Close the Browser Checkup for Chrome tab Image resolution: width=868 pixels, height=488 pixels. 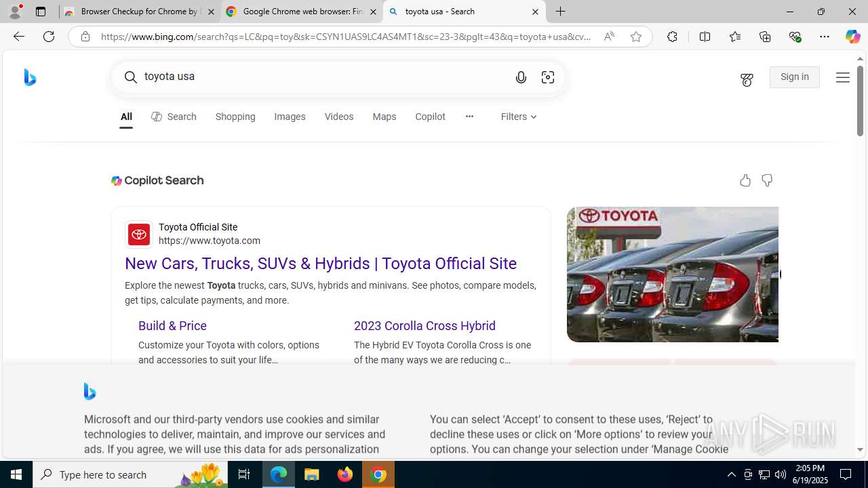[x=211, y=12]
